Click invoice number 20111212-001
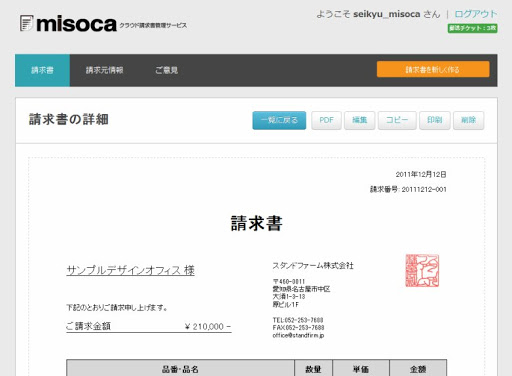512x376 pixels. (424, 190)
